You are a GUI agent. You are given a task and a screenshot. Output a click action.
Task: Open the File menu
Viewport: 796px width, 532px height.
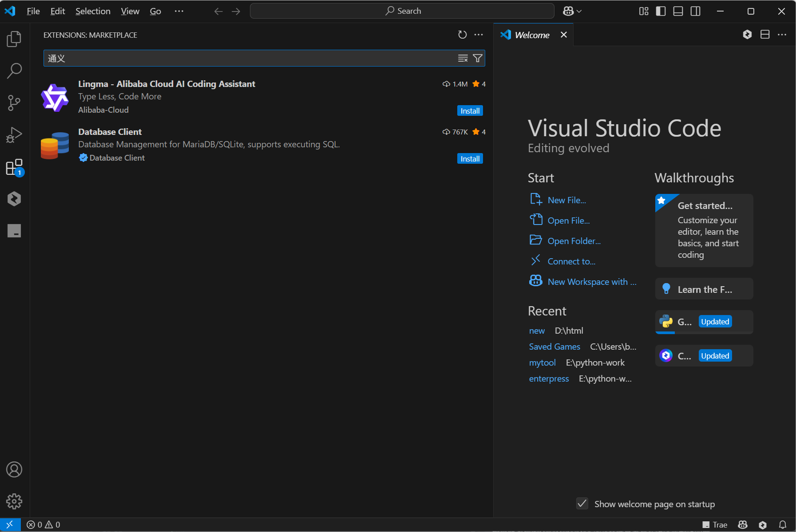33,11
